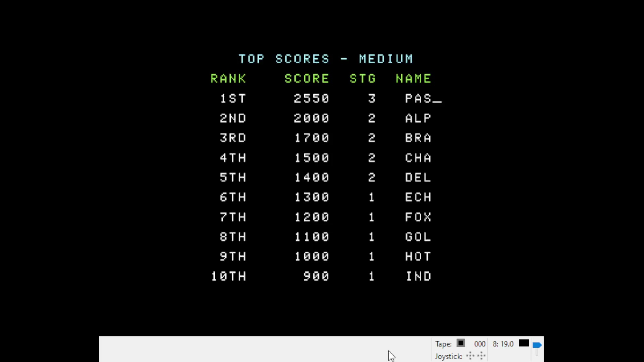The image size is (644, 362).
Task: Click the ALP name in 2nd place
Action: point(418,118)
